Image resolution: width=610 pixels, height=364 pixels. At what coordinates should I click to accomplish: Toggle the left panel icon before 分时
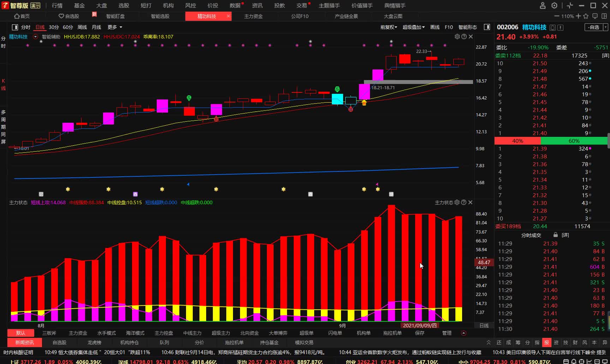click(x=15, y=27)
